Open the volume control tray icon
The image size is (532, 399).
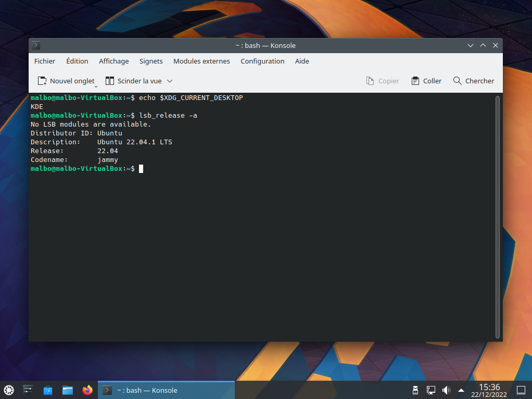[446, 390]
